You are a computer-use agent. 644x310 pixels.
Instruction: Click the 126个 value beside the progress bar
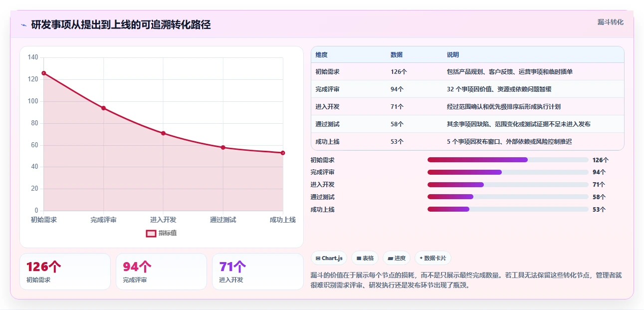[x=601, y=160]
